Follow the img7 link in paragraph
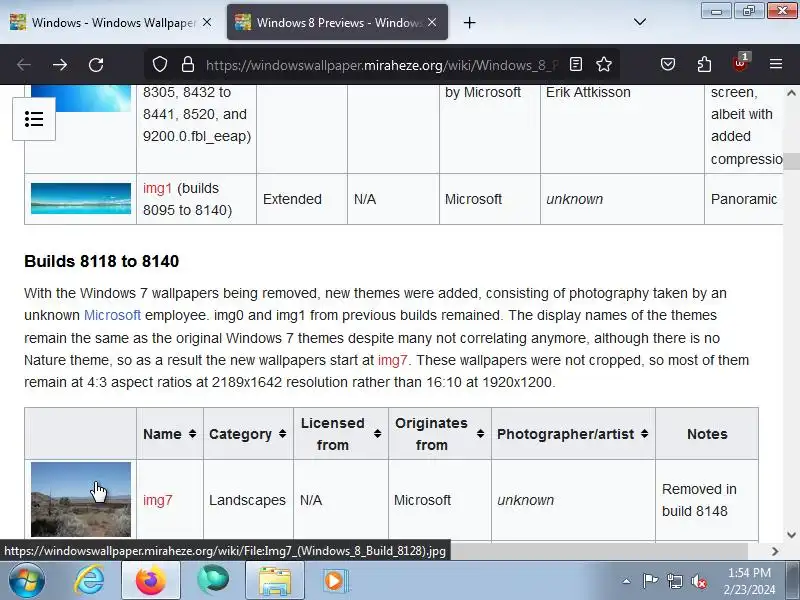 392,360
